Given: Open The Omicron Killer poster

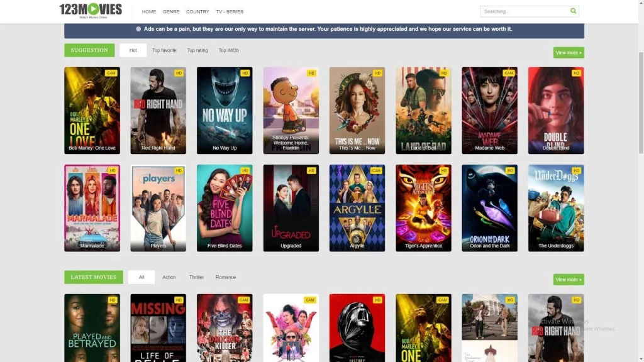Looking at the screenshot, I should click(225, 328).
